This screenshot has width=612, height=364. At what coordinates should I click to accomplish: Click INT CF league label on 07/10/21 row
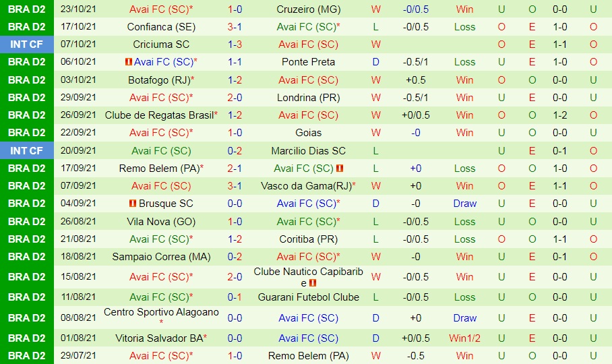pos(27,44)
